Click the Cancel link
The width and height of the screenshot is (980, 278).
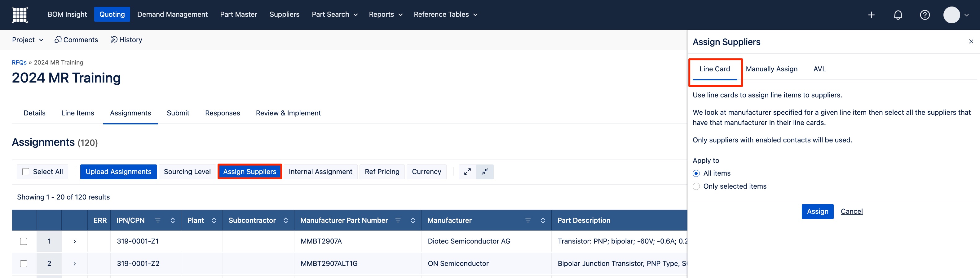(851, 212)
